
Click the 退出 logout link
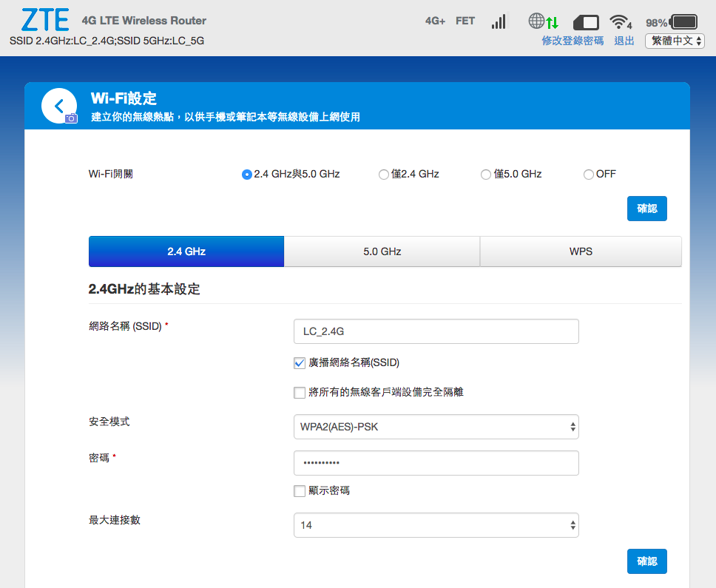coord(624,41)
